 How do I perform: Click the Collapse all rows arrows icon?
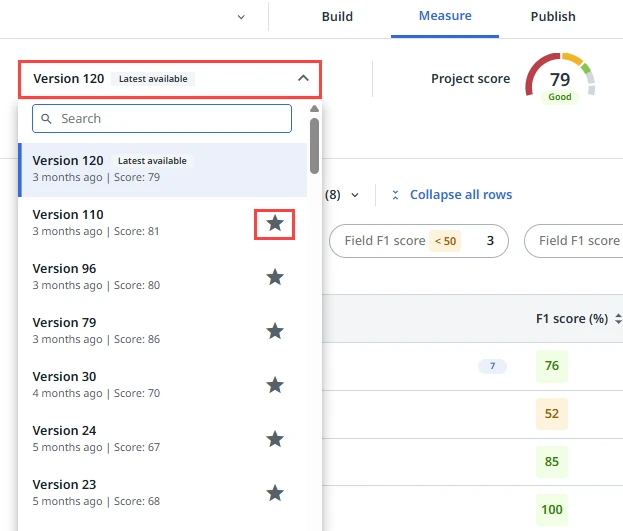396,195
